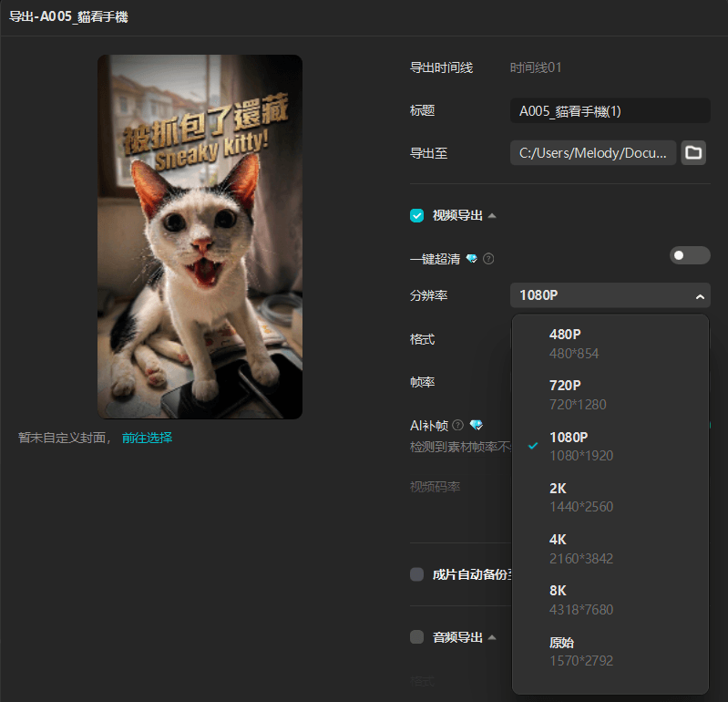This screenshot has width=728, height=702.
Task: Enable the 成片自动备份 checkbox
Action: coord(417,574)
